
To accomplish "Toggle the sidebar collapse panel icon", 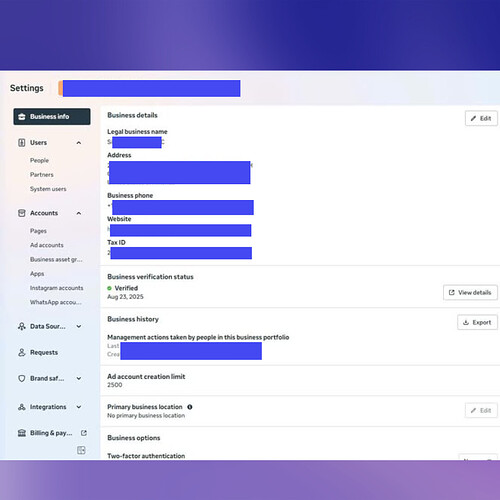I will (81, 450).
